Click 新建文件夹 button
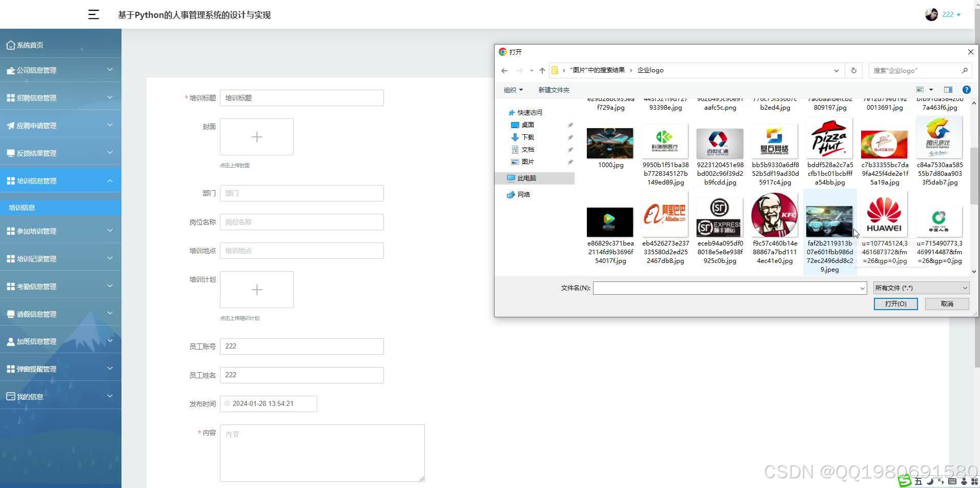The image size is (980, 488). (x=554, y=90)
